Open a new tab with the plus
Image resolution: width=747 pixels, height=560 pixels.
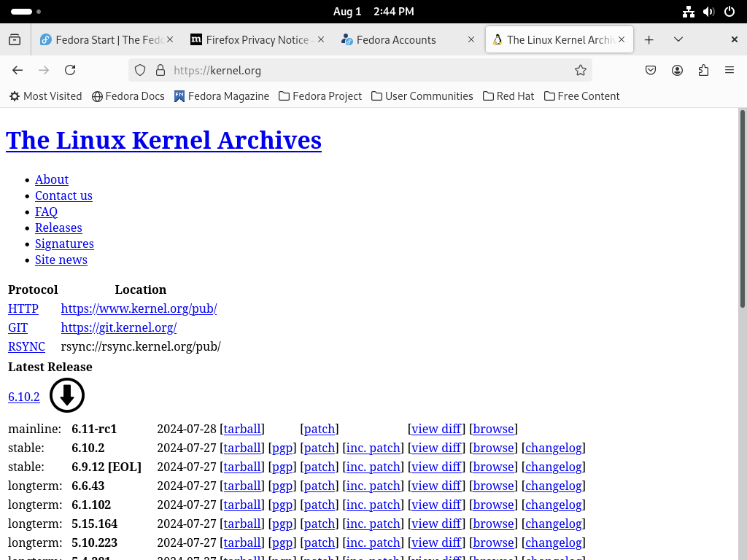649,40
